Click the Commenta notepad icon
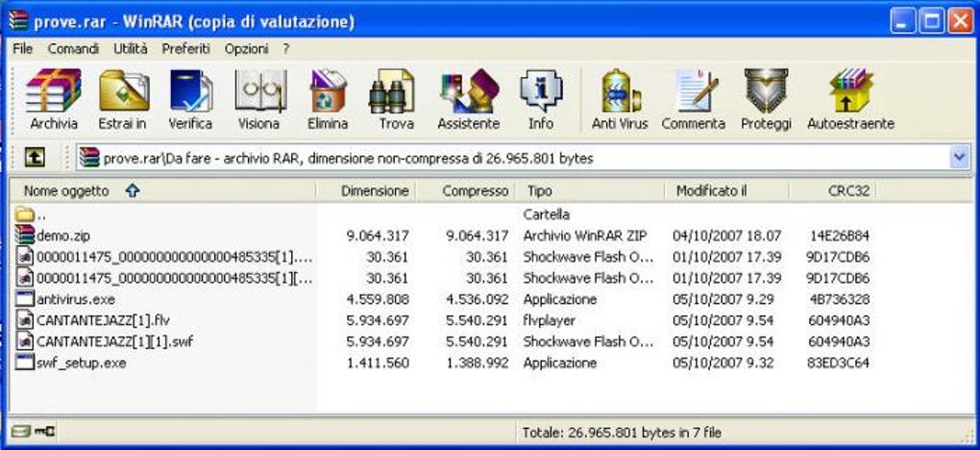The image size is (980, 450). [x=695, y=91]
